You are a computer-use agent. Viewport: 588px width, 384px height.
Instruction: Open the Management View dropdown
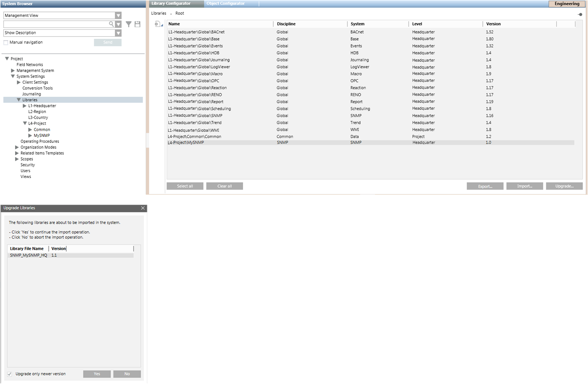[x=118, y=16]
